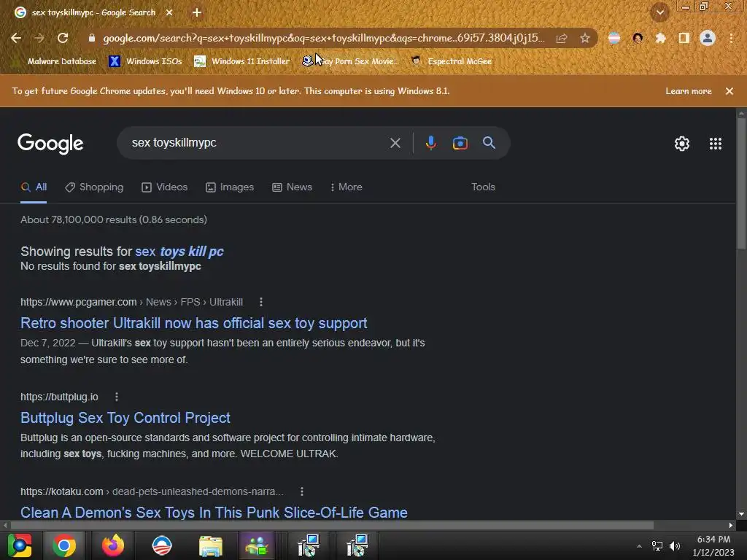Launch Firefox from the taskbar
The width and height of the screenshot is (747, 560).
pos(113,545)
